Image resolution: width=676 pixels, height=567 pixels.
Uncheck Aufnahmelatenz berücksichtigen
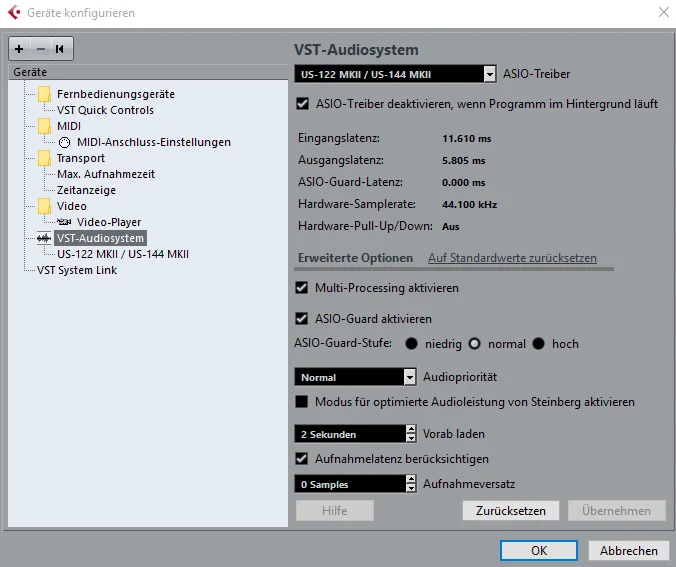click(302, 459)
